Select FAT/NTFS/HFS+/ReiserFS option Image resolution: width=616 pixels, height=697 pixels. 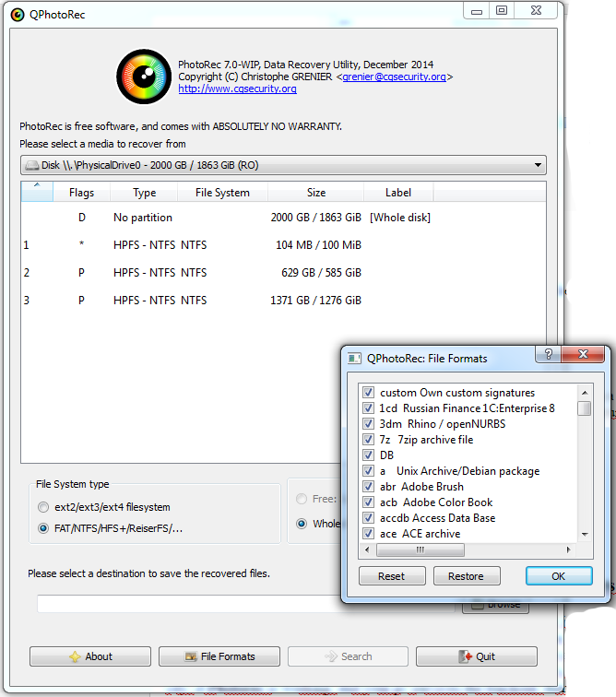coord(43,528)
